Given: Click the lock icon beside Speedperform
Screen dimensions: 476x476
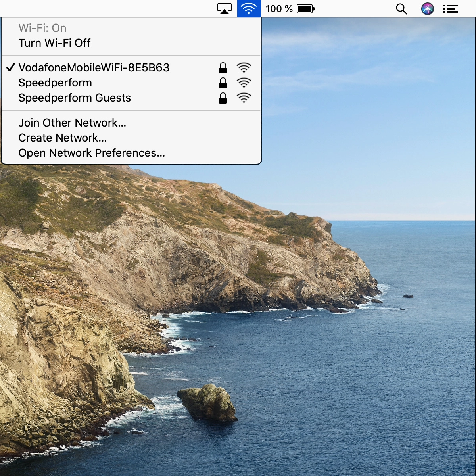Looking at the screenshot, I should click(x=223, y=83).
